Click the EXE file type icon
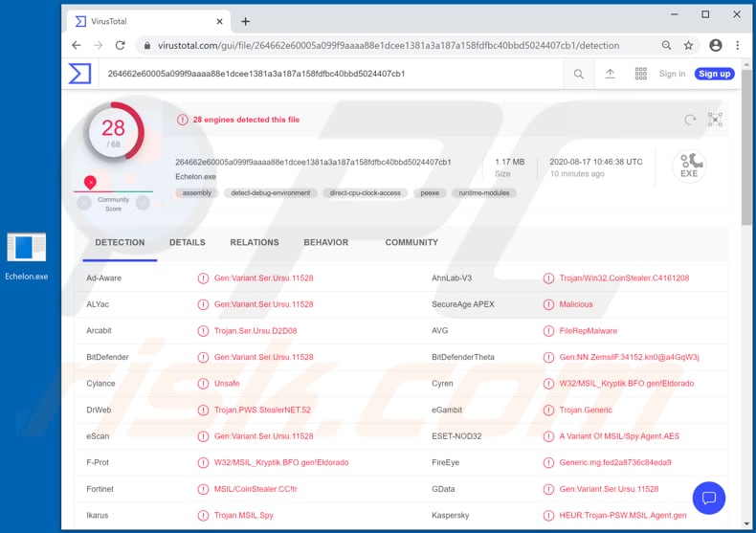The width and height of the screenshot is (756, 533). (689, 166)
